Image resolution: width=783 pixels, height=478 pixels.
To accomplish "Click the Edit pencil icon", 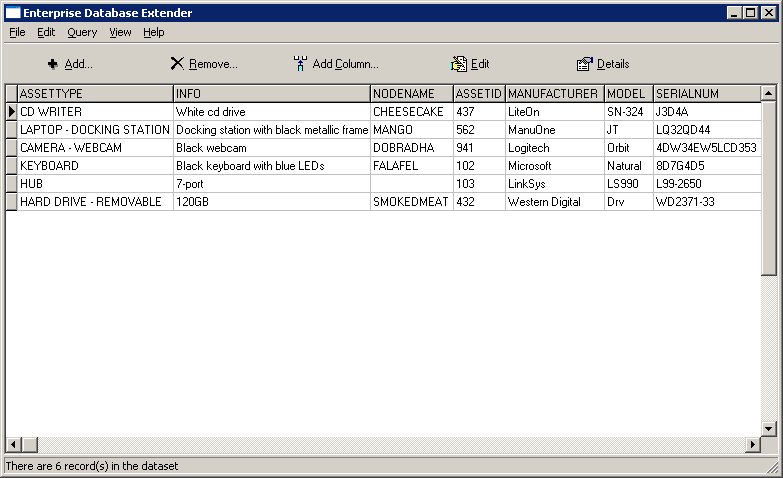I will tap(459, 64).
